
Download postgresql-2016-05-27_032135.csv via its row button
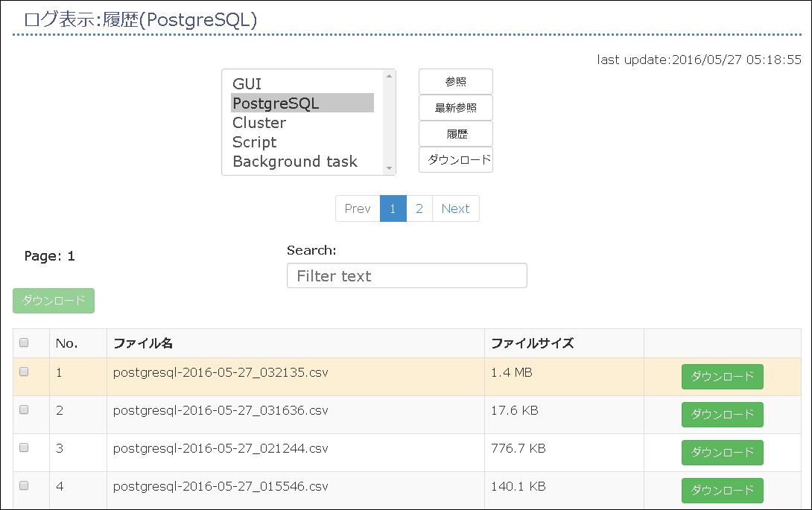point(723,377)
